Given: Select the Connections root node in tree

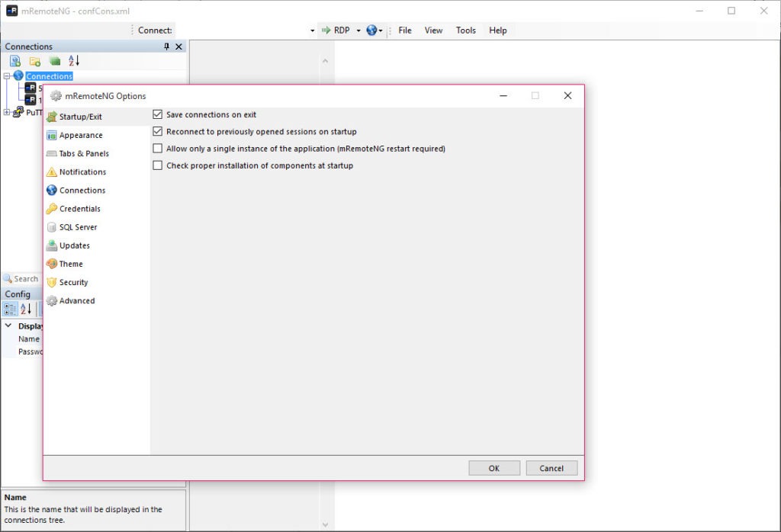Looking at the screenshot, I should pyautogui.click(x=50, y=76).
